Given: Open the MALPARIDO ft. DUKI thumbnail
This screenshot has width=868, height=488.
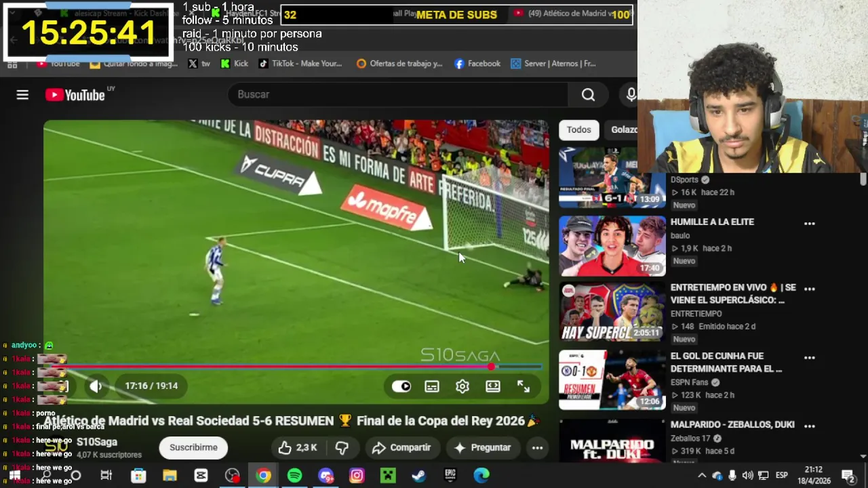Looking at the screenshot, I should point(612,441).
